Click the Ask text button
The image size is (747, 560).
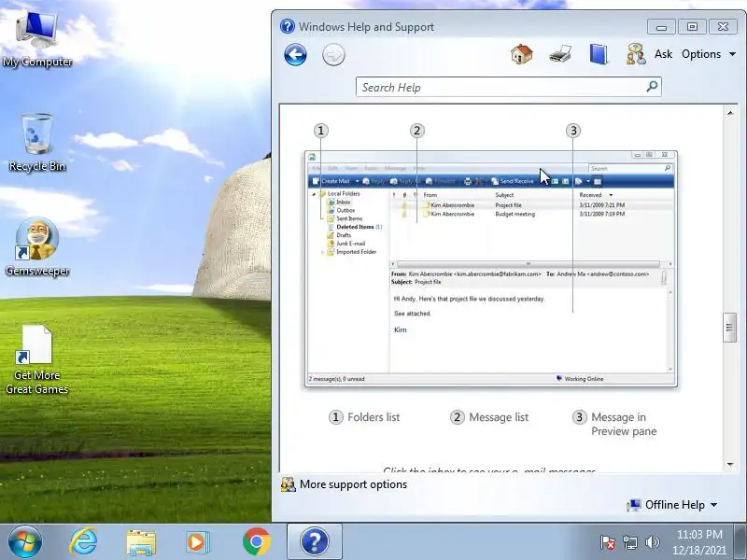pos(663,54)
